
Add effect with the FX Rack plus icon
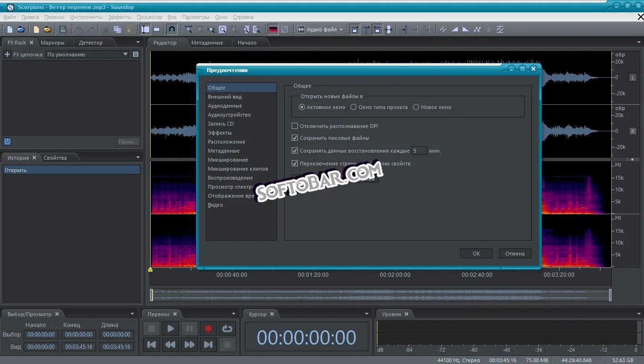[x=7, y=55]
